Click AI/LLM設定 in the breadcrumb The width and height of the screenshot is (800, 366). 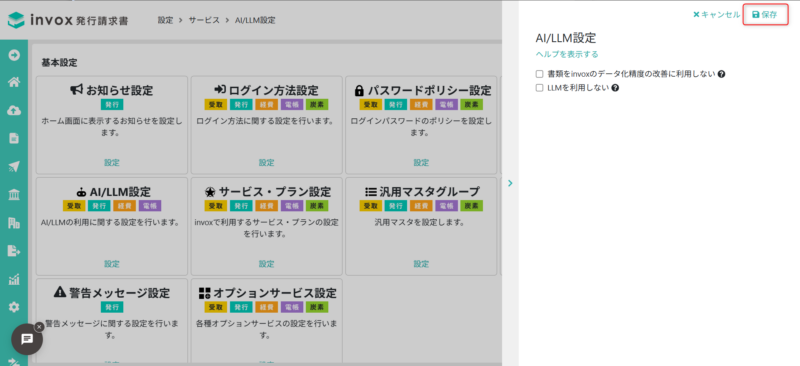tap(255, 20)
